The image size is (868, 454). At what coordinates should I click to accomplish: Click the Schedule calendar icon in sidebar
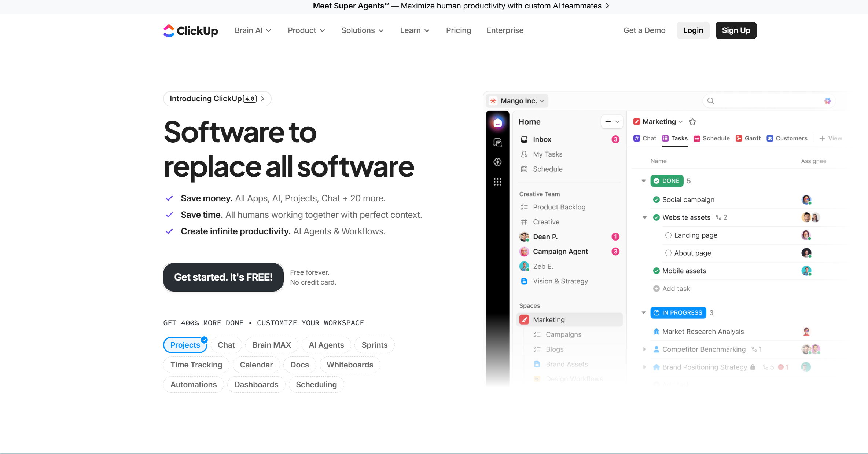[x=524, y=169]
